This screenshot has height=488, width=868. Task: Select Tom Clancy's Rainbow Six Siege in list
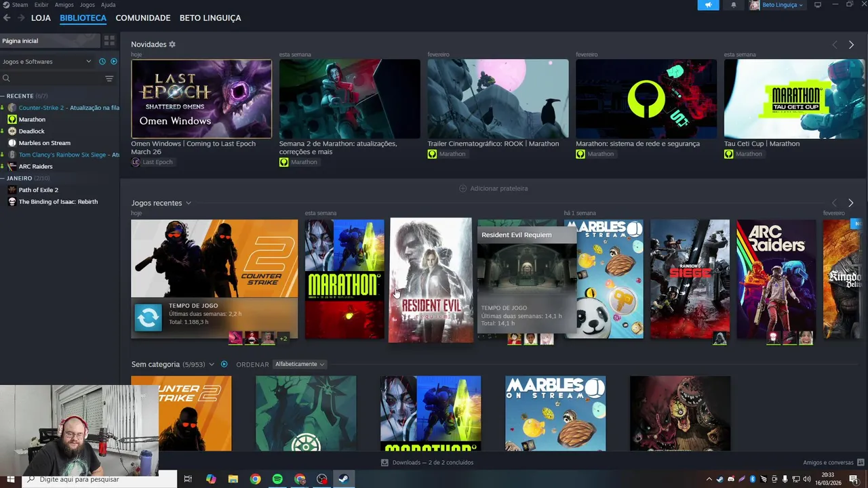(62, 155)
